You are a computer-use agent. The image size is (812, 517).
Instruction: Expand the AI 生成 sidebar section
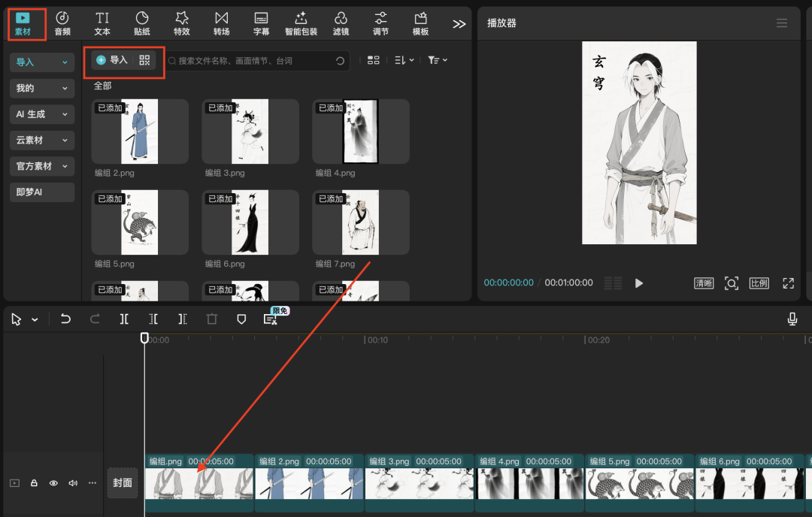42,114
